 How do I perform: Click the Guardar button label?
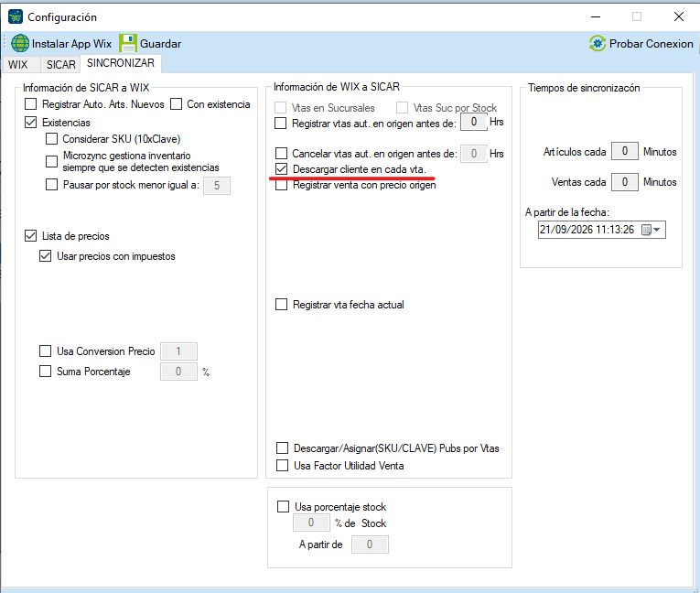tap(161, 44)
